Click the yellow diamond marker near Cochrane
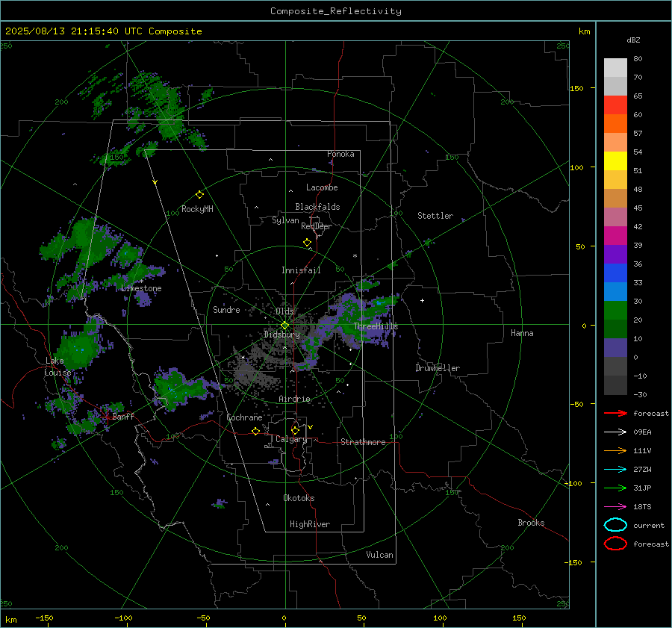The image size is (672, 628). click(255, 431)
